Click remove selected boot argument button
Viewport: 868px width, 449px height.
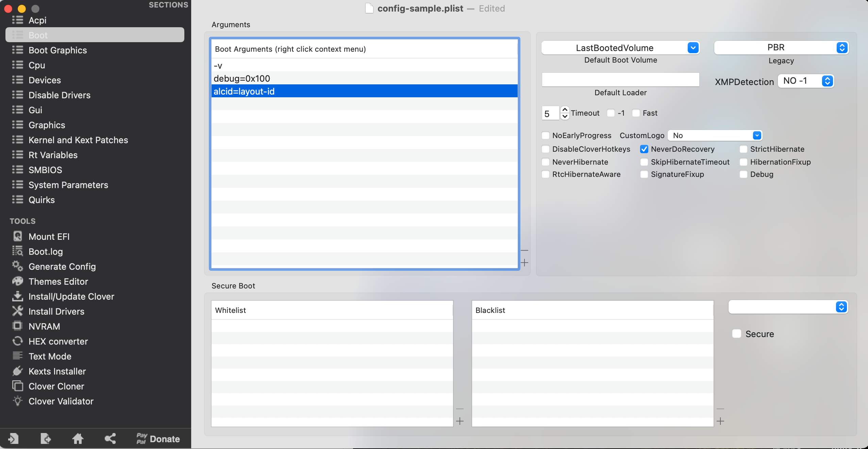(525, 250)
